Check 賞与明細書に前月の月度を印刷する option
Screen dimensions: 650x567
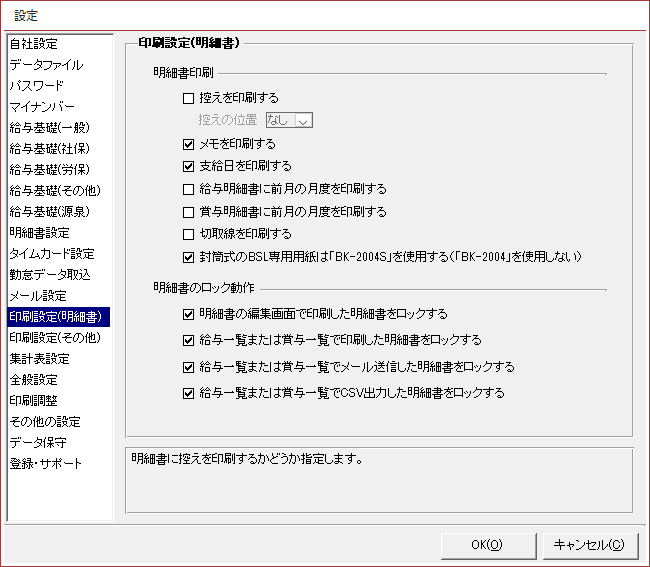(189, 212)
